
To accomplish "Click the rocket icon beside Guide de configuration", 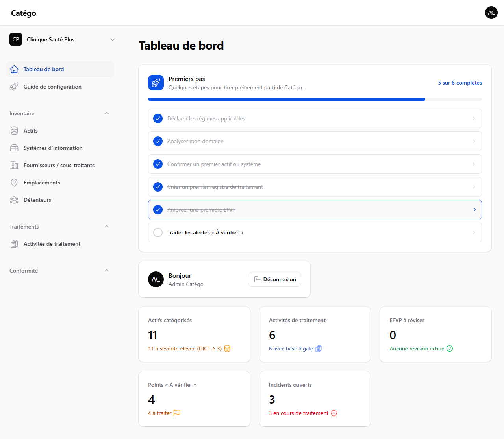I will pyautogui.click(x=14, y=87).
